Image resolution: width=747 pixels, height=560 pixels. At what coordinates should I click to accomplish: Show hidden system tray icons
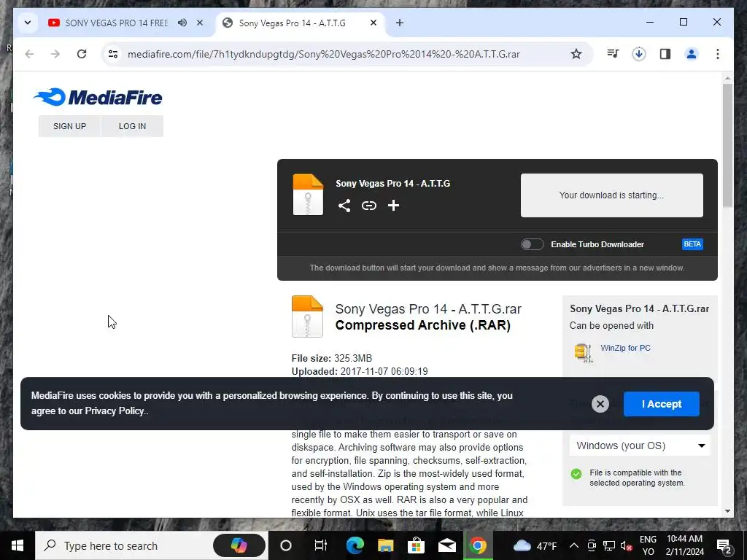coord(574,545)
